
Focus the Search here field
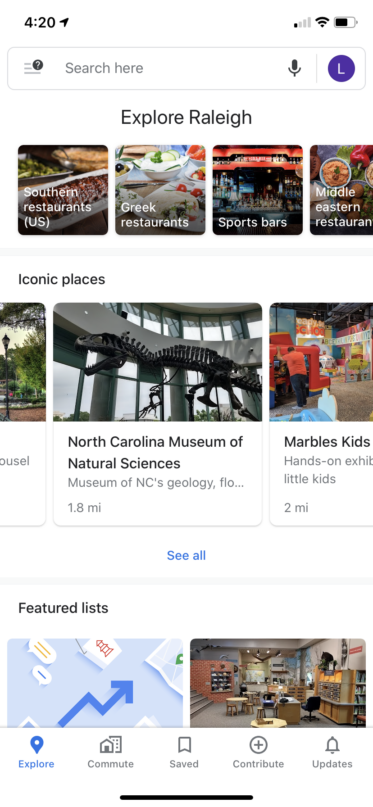click(x=170, y=68)
